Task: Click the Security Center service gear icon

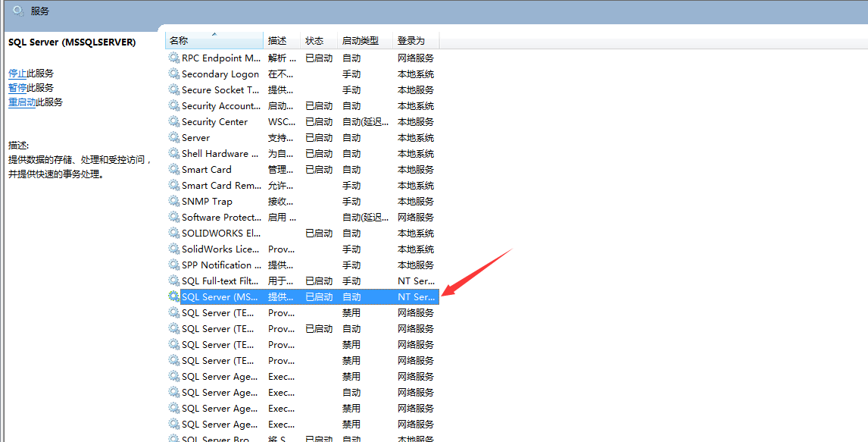Action: pyautogui.click(x=173, y=121)
